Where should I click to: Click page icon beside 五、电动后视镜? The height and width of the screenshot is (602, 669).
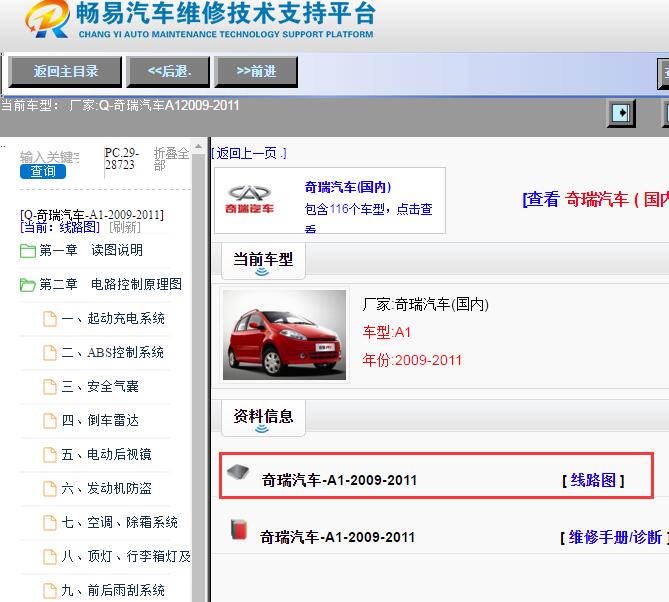50,455
